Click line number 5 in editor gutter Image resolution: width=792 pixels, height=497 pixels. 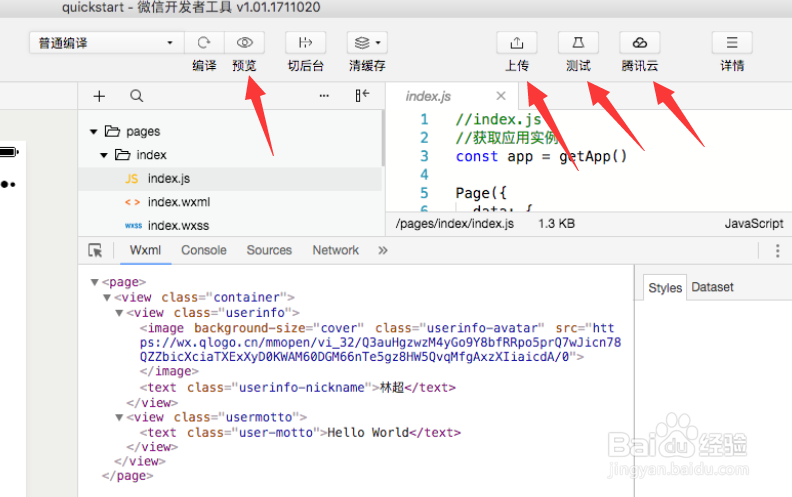[x=424, y=193]
